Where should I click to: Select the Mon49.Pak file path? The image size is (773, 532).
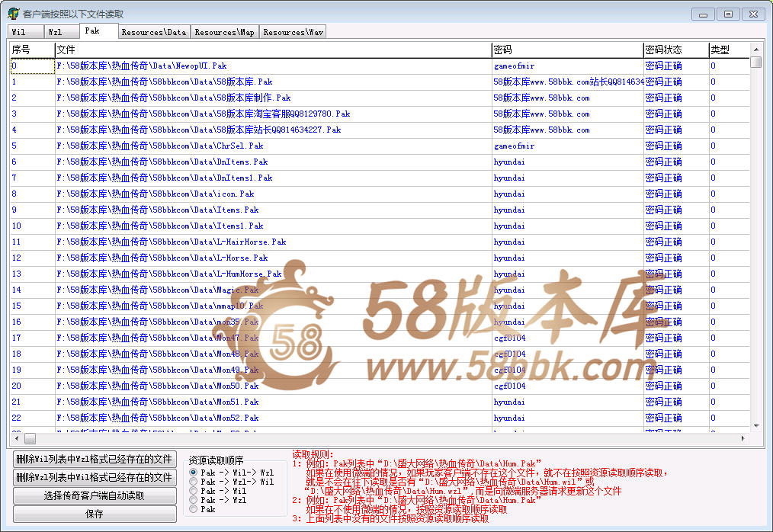158,370
